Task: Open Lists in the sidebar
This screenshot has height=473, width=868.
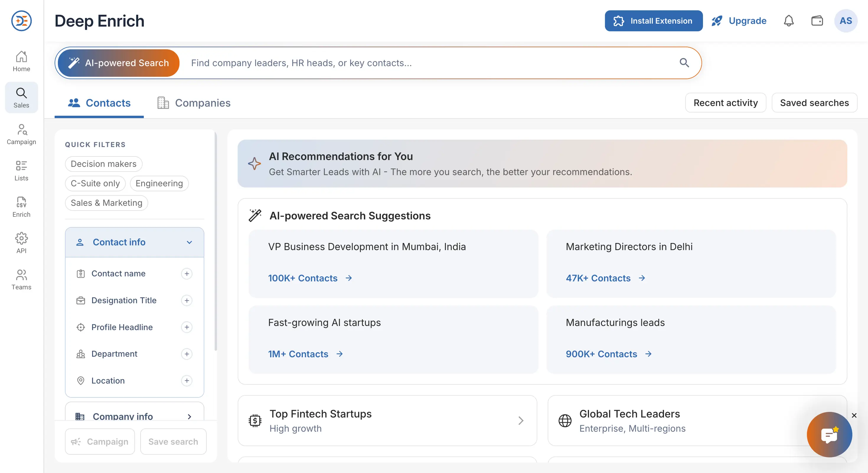Action: coord(21,170)
